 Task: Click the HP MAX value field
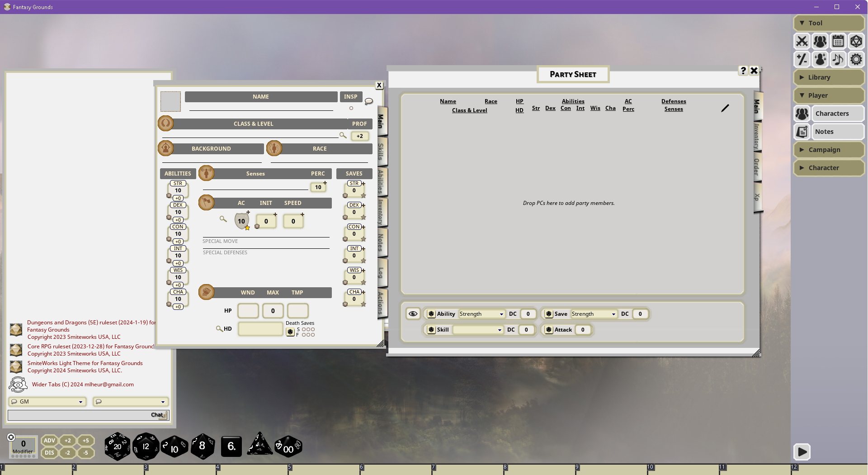point(273,311)
